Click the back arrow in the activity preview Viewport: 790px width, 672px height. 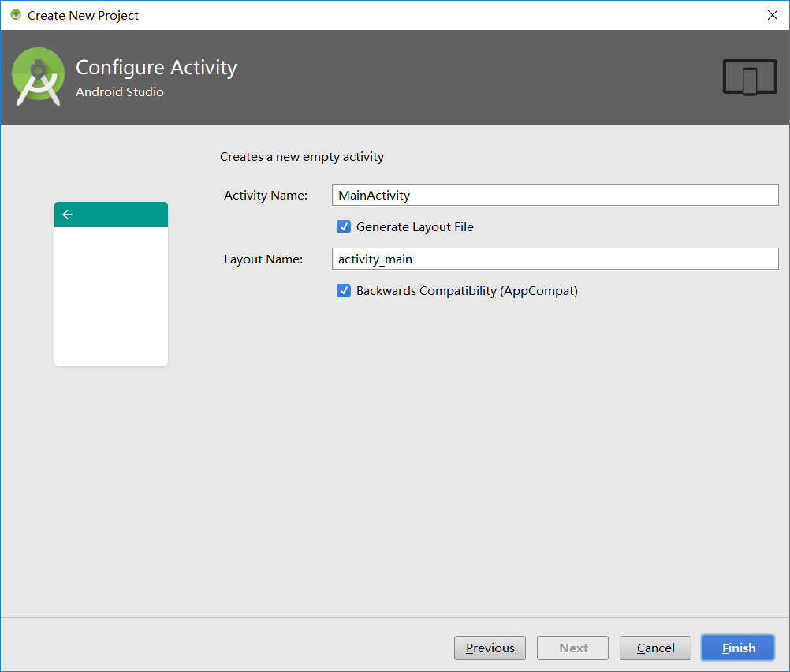pos(67,214)
